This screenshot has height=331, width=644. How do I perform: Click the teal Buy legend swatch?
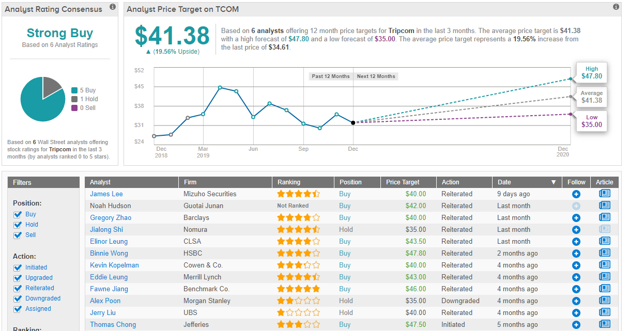click(74, 90)
